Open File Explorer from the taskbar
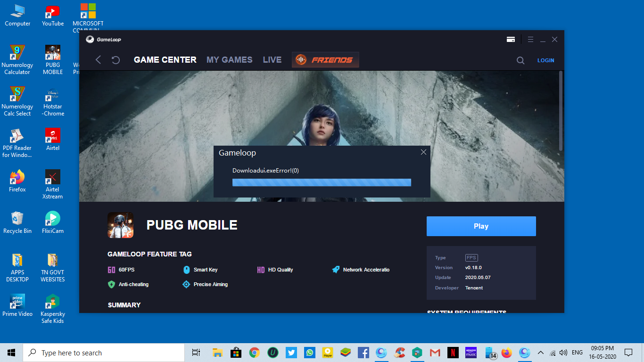The width and height of the screenshot is (644, 362). (217, 353)
